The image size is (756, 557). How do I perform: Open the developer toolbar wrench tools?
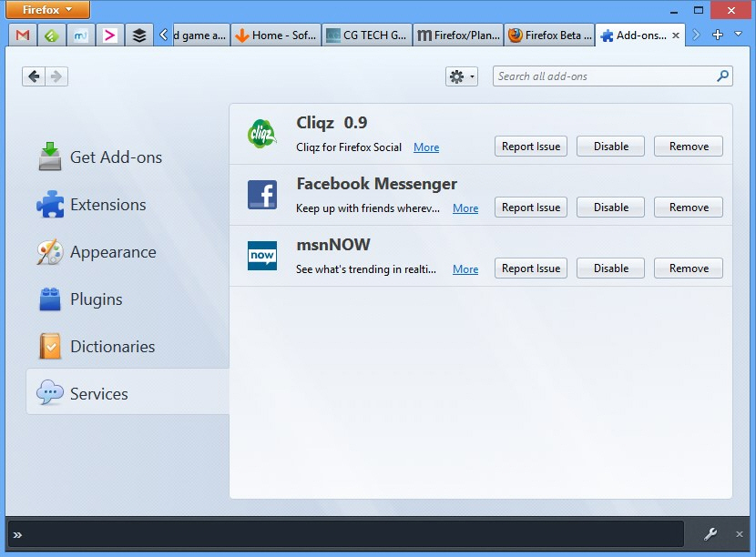[710, 534]
